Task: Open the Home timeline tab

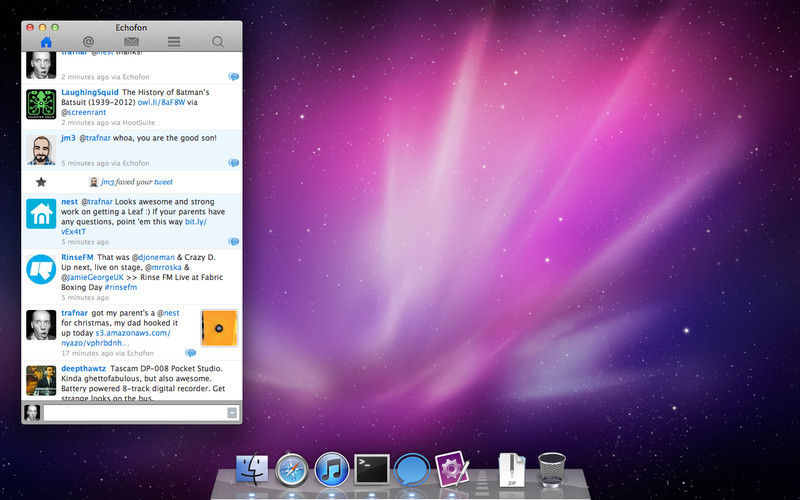Action: (46, 41)
